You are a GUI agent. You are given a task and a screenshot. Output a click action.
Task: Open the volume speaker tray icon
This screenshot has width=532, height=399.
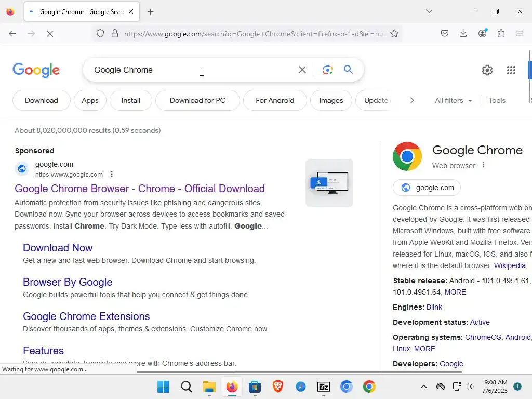point(469,387)
